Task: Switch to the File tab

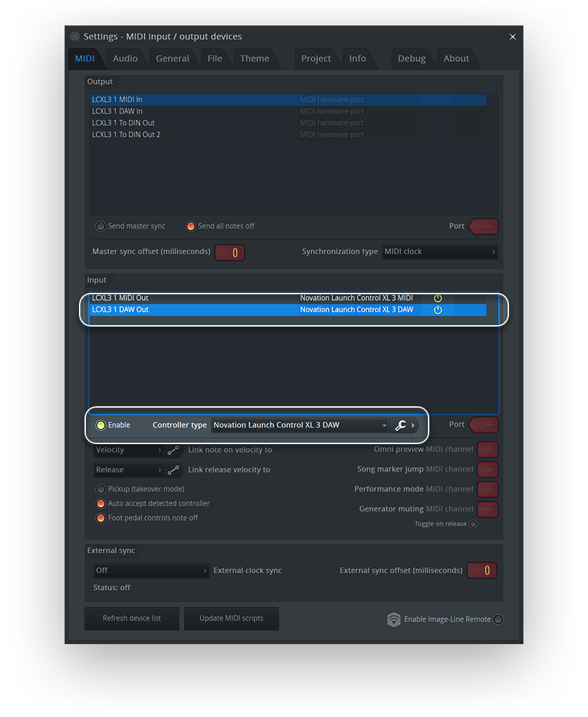Action: 215,58
